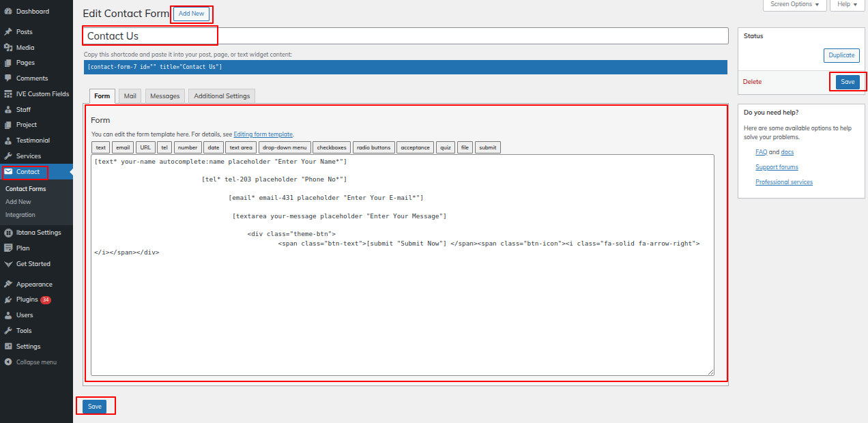Insert a drop-down menu tag
This screenshot has height=423, width=868.
[x=285, y=147]
